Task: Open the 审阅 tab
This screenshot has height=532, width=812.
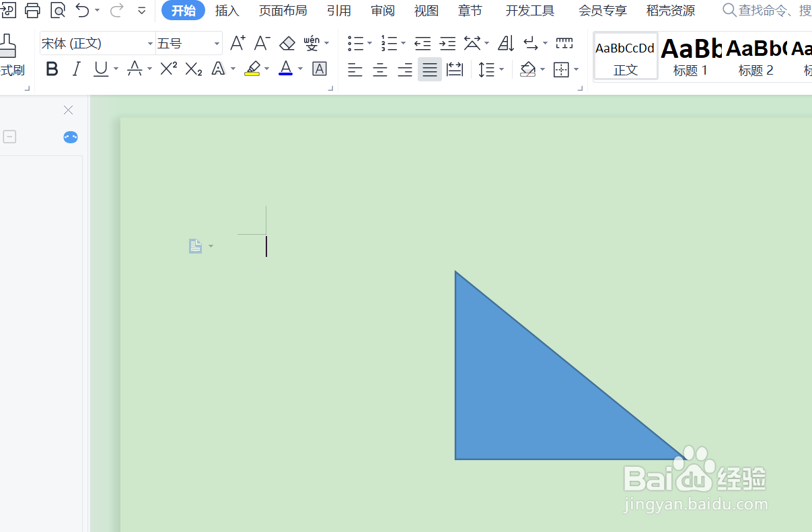Action: pos(383,11)
